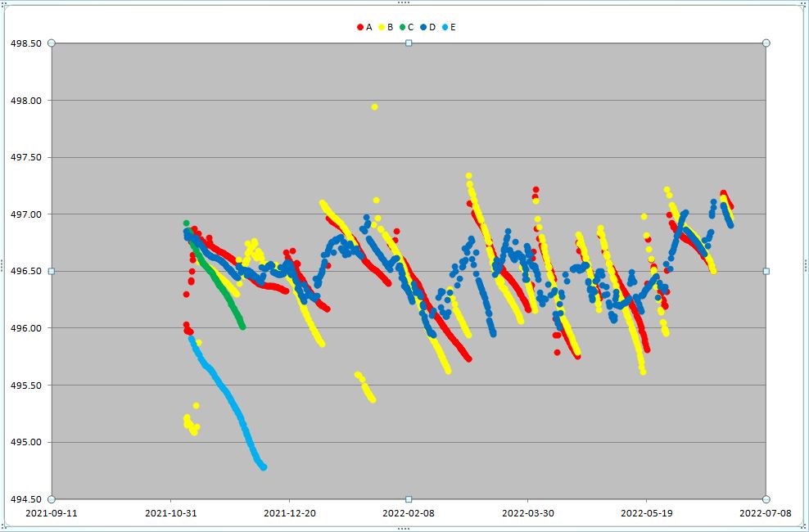
Task: Click the plot area top-right corner handle
Action: 766,43
